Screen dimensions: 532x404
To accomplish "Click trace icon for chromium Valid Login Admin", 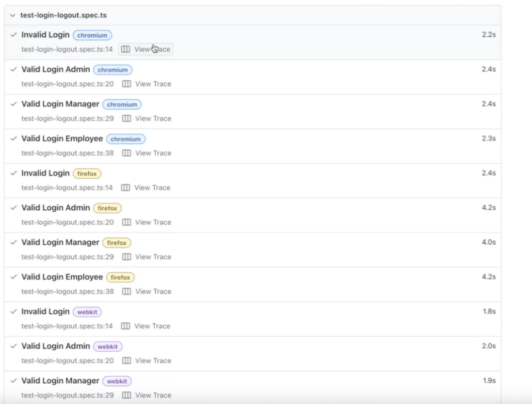I will [x=126, y=84].
